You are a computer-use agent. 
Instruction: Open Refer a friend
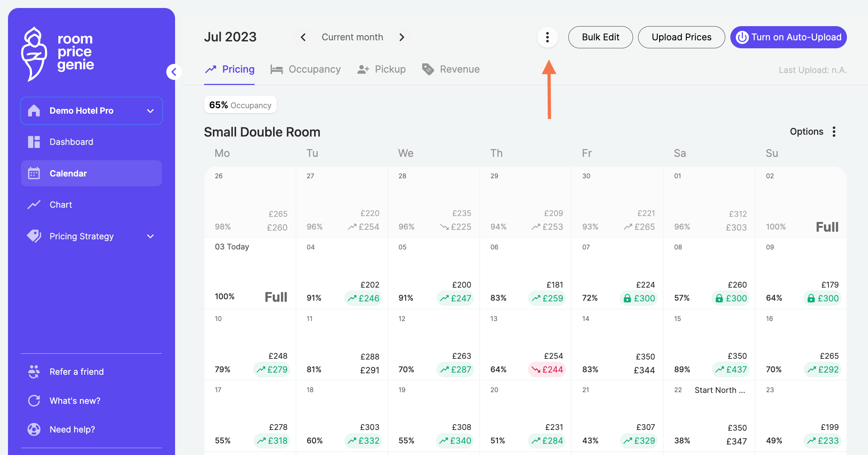click(x=66, y=371)
